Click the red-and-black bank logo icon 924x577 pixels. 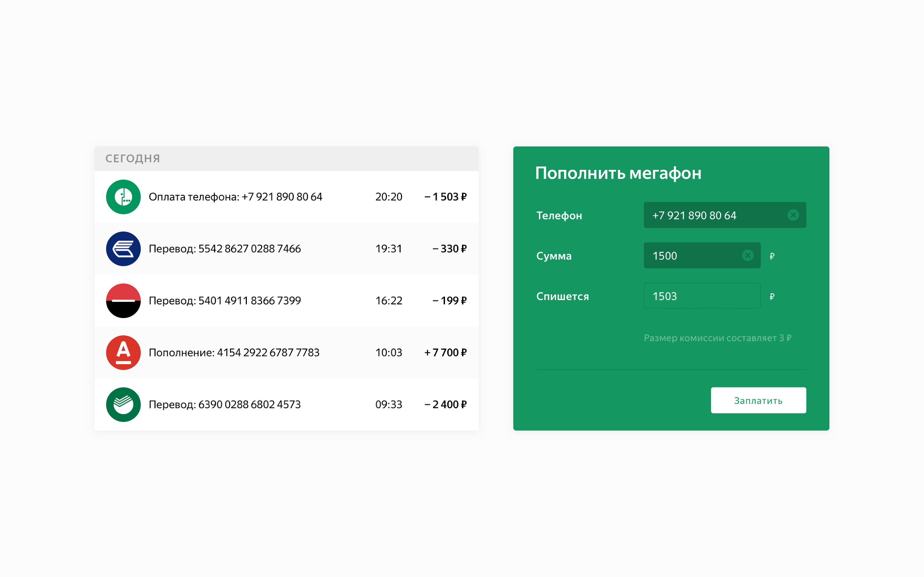click(x=123, y=301)
